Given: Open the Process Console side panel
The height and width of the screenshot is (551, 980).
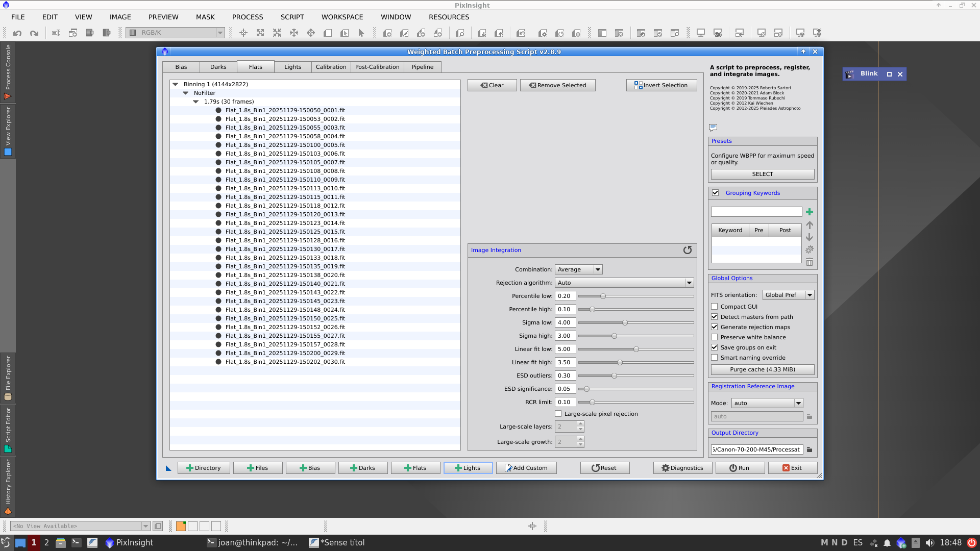Looking at the screenshot, I should point(8,71).
